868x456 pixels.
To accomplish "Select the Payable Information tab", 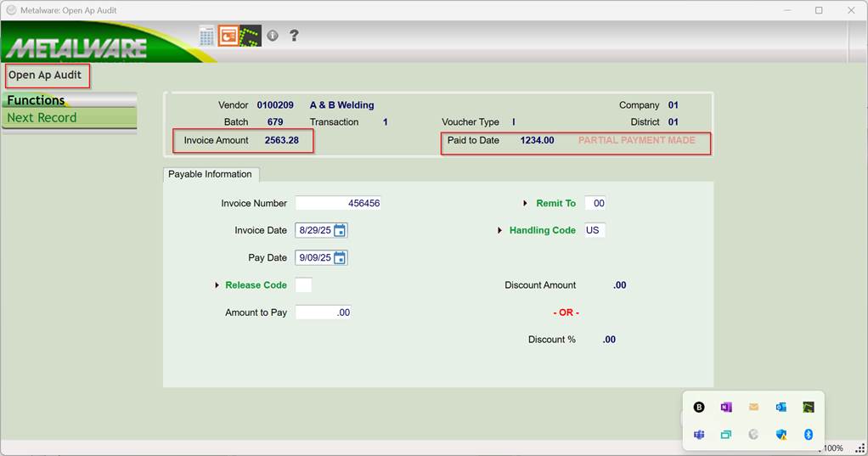I will (211, 174).
